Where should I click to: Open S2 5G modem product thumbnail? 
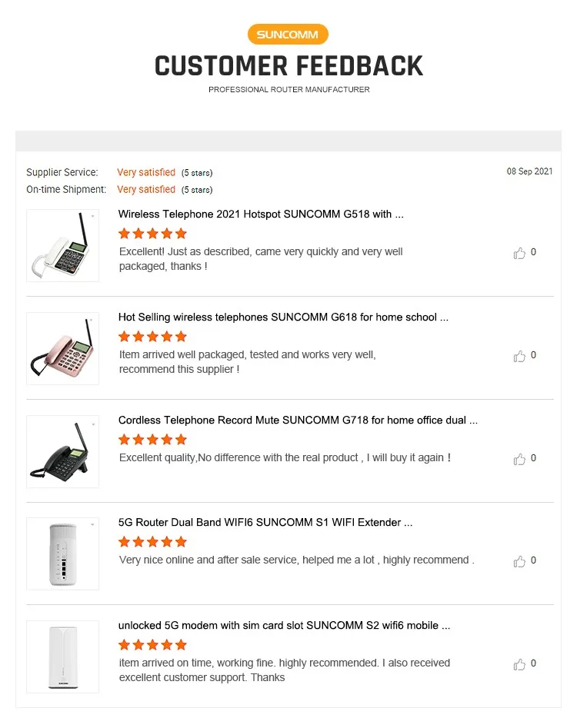click(63, 657)
